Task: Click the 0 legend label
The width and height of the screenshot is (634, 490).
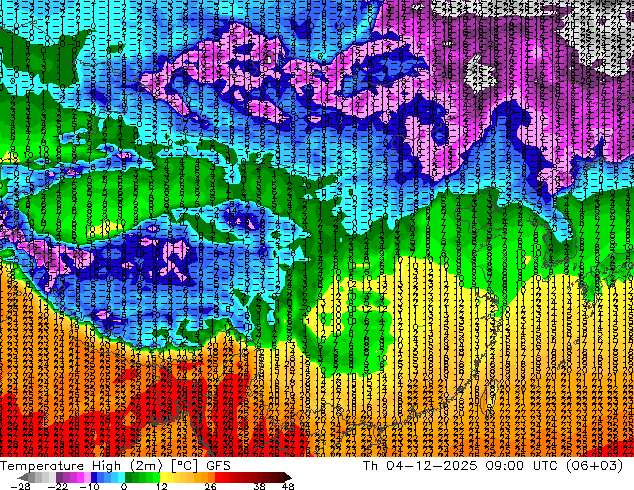Action: point(124,486)
